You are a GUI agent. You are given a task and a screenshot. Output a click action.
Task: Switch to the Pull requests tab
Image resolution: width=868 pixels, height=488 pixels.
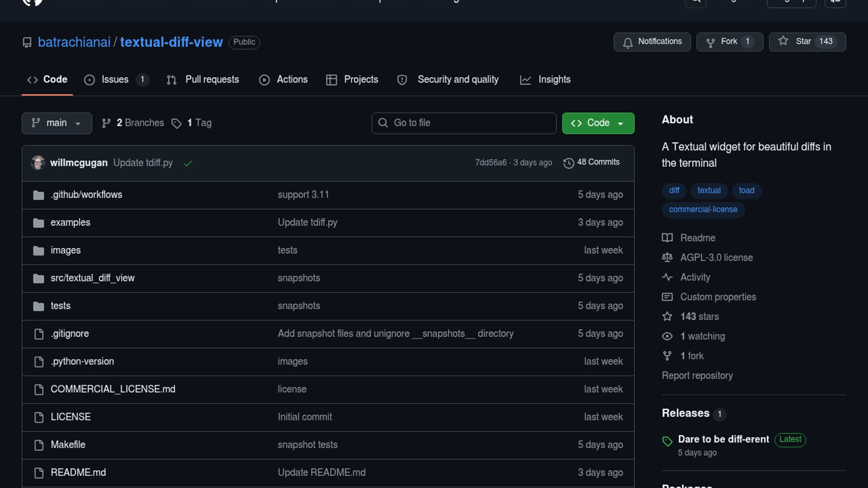(x=212, y=80)
